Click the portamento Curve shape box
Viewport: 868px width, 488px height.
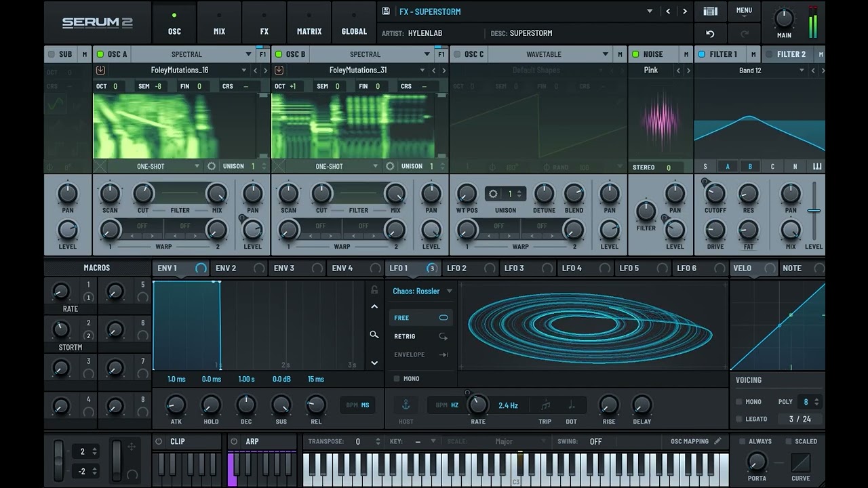(801, 462)
